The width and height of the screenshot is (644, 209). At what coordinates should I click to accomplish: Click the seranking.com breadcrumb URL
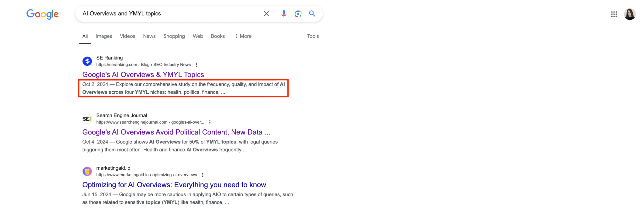tap(143, 65)
